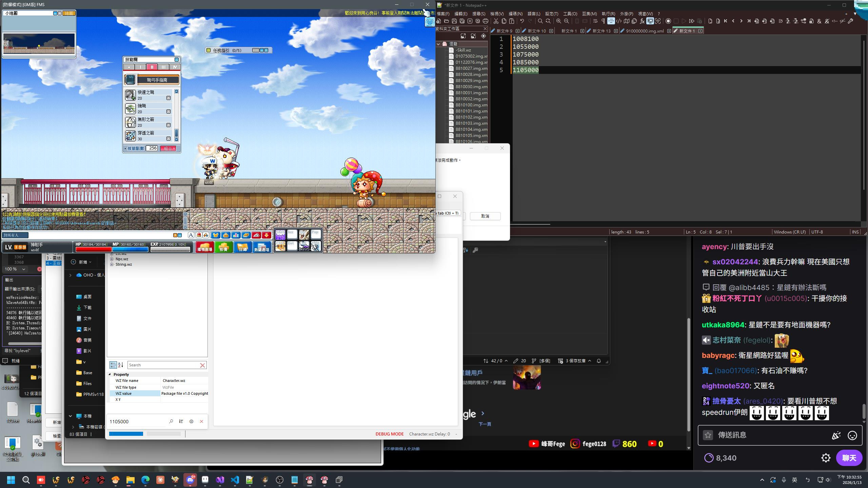This screenshot has width=868, height=488.
Task: Open the 搜尋(S) menu in Notepad++
Action: (479, 14)
